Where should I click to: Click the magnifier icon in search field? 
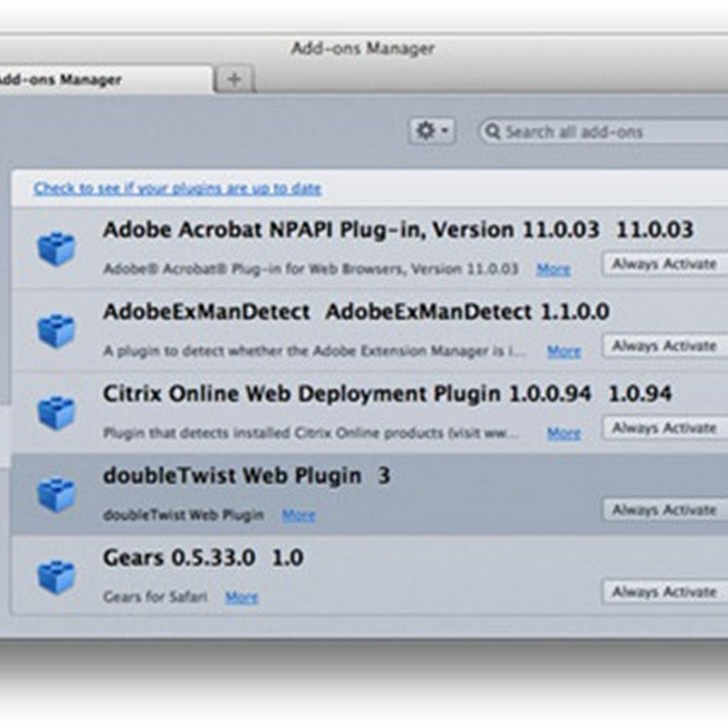click(492, 132)
